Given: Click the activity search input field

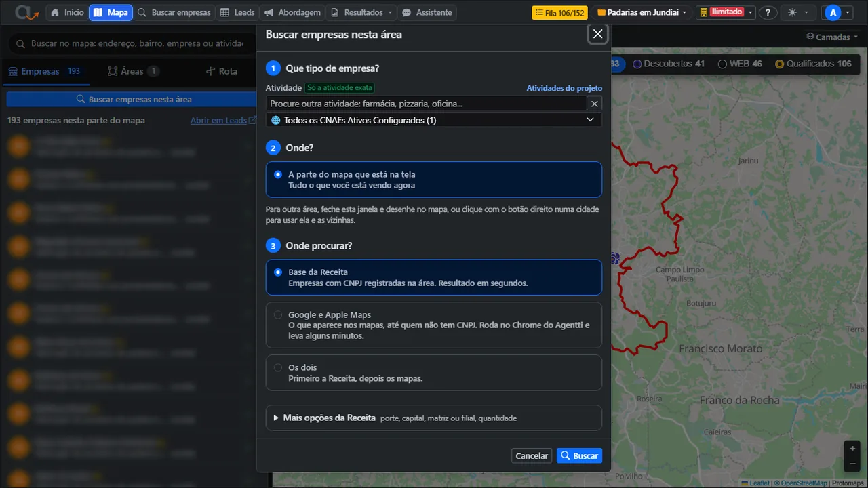Looking at the screenshot, I should (x=426, y=104).
